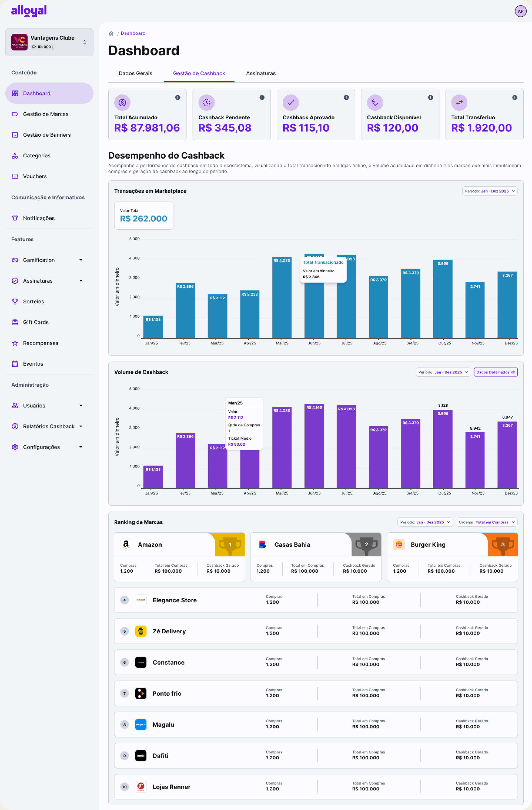Click the Usuários people icon
This screenshot has height=810, width=532.
tap(15, 406)
